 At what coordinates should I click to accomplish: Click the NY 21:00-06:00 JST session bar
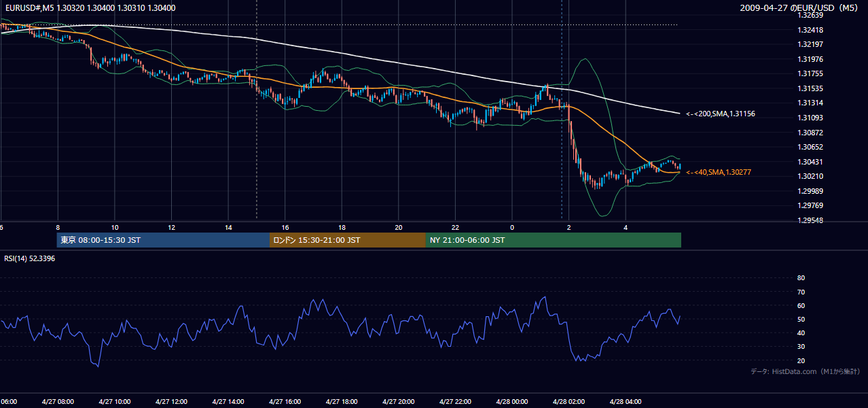[554, 240]
